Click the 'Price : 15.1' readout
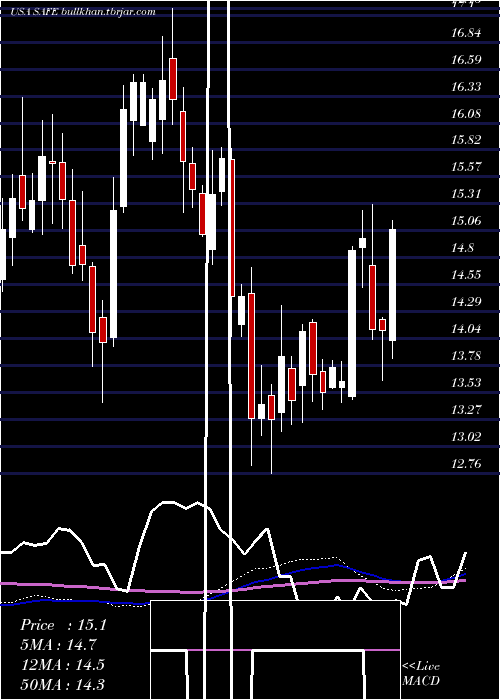The image size is (500, 700). click(x=63, y=625)
